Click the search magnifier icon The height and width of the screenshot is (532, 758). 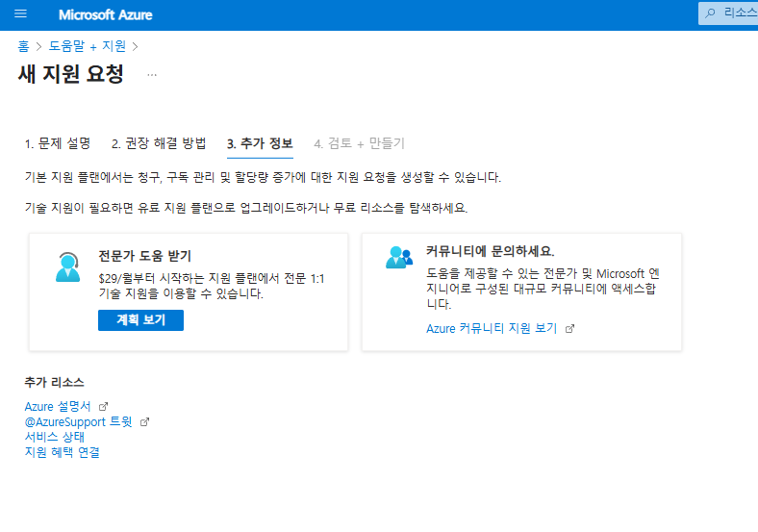(710, 13)
